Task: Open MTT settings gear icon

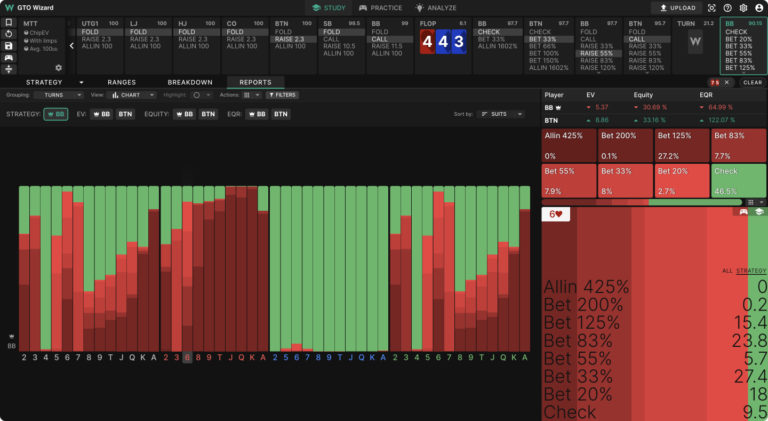Action: pos(58,68)
